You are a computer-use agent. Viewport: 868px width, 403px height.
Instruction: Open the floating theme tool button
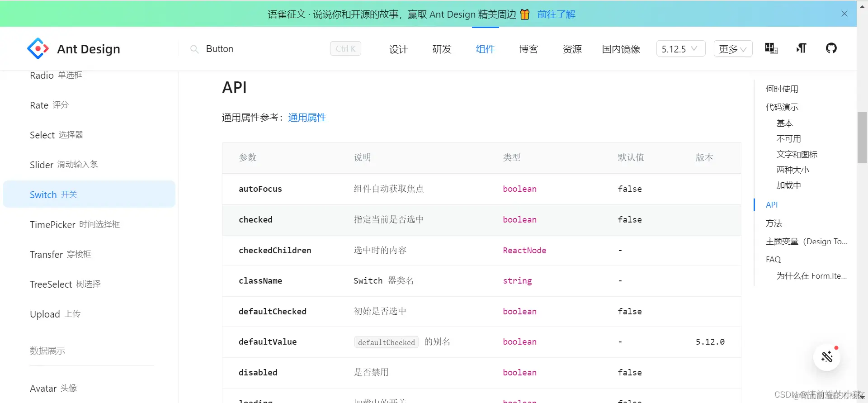pos(827,357)
